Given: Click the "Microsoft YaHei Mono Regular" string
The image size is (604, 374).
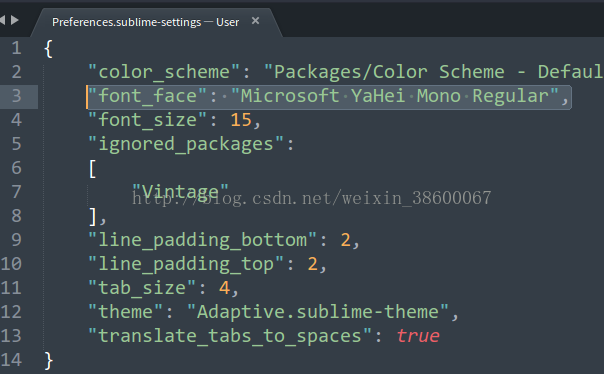Looking at the screenshot, I should click(x=395, y=96).
